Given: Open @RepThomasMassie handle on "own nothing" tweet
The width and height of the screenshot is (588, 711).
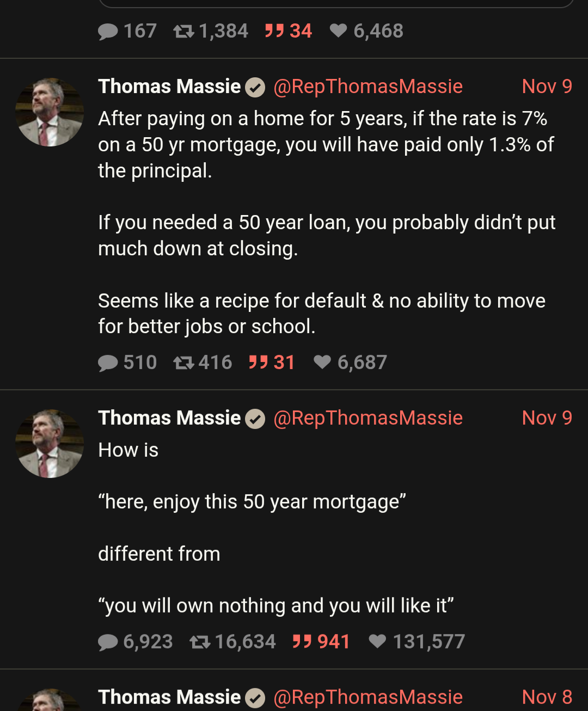Looking at the screenshot, I should click(x=368, y=418).
